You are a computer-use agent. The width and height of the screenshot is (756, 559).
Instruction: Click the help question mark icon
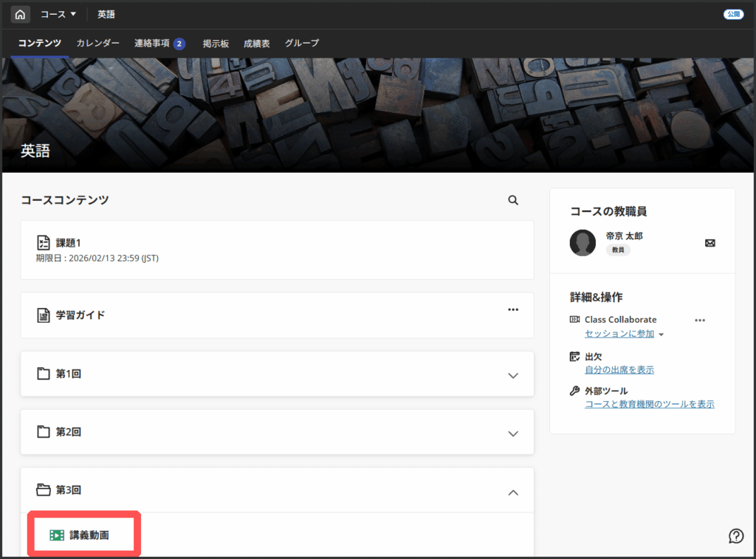coord(735,535)
